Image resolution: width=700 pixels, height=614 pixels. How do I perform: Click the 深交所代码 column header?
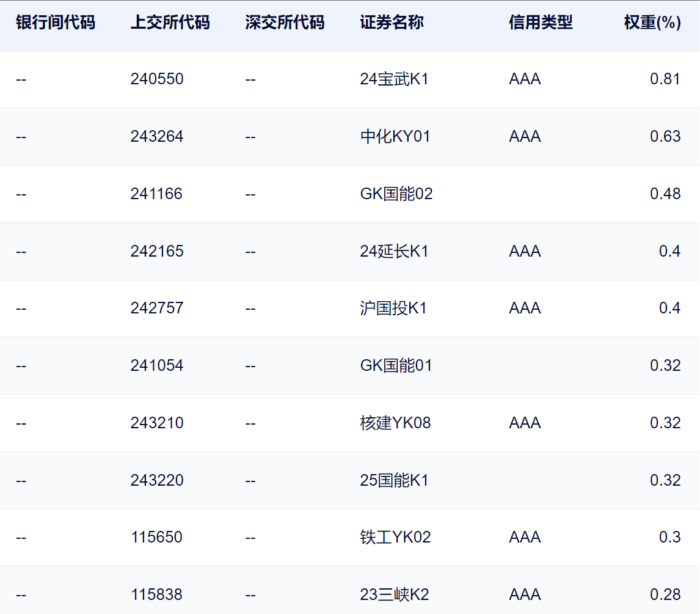click(285, 23)
